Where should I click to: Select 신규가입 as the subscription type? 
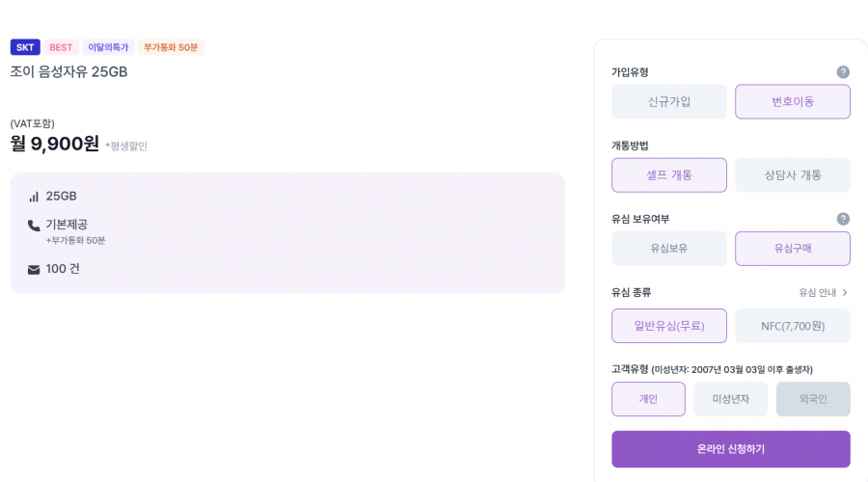pos(669,101)
